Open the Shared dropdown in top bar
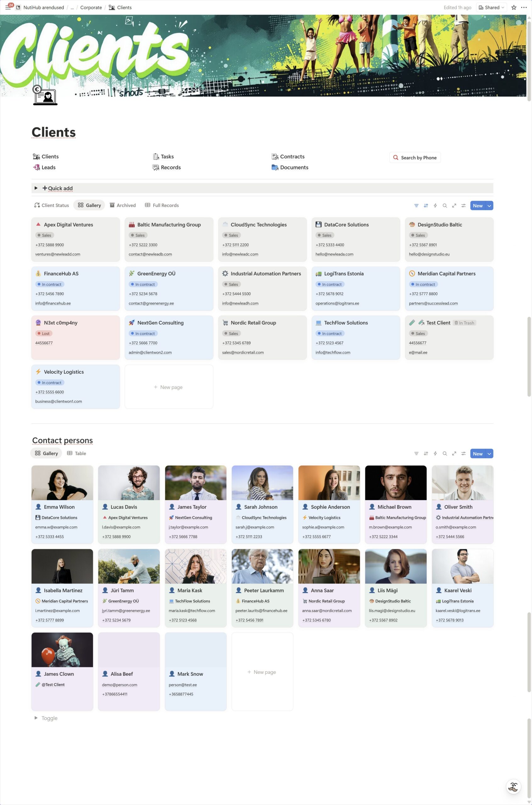 491,8
